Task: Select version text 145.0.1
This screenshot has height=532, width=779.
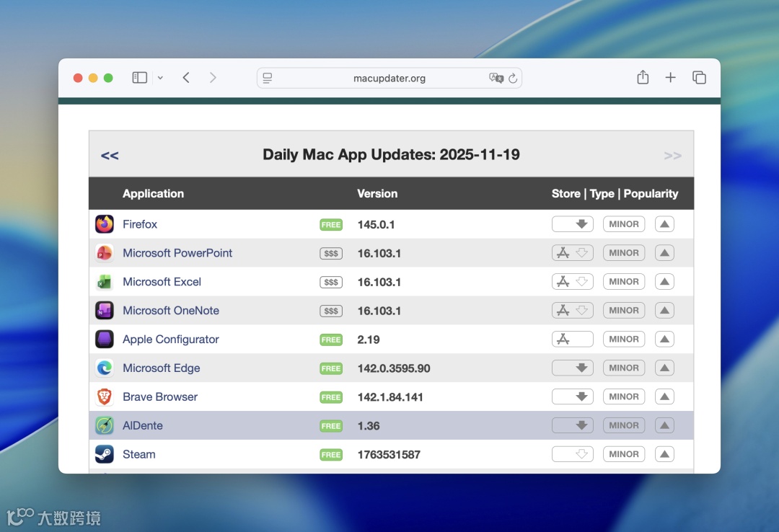Action: pyautogui.click(x=376, y=224)
